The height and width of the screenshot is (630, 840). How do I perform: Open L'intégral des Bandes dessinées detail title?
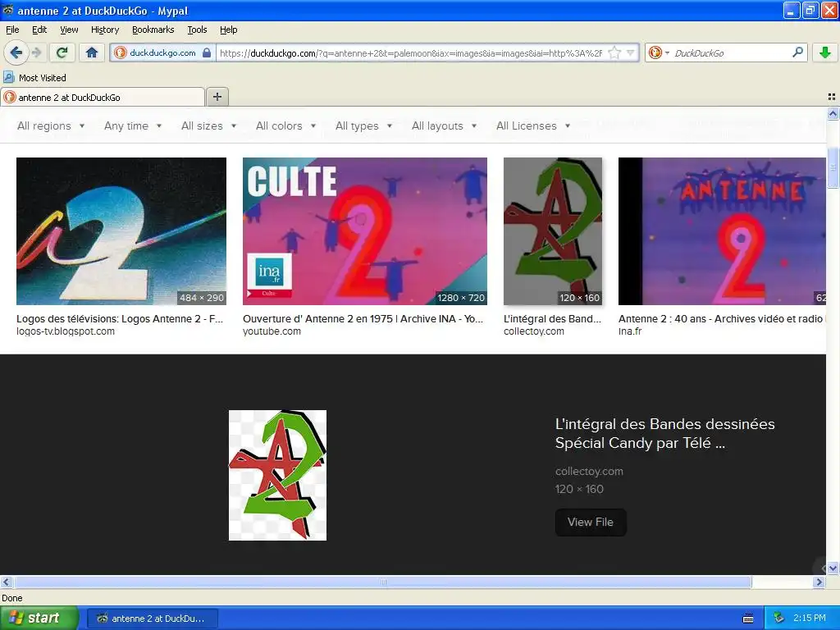tap(664, 433)
